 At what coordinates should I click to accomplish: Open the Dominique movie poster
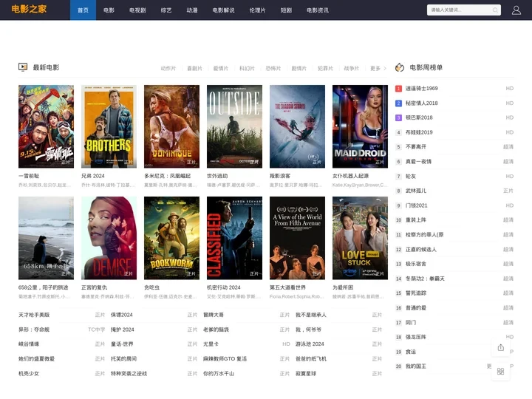click(171, 126)
